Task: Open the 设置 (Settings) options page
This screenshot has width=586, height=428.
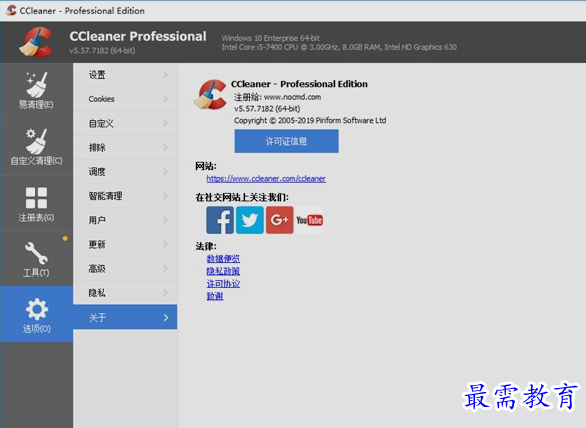Action: [x=125, y=75]
